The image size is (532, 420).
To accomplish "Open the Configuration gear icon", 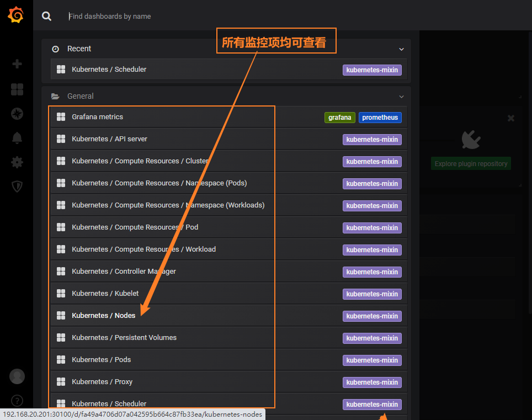I will (17, 162).
